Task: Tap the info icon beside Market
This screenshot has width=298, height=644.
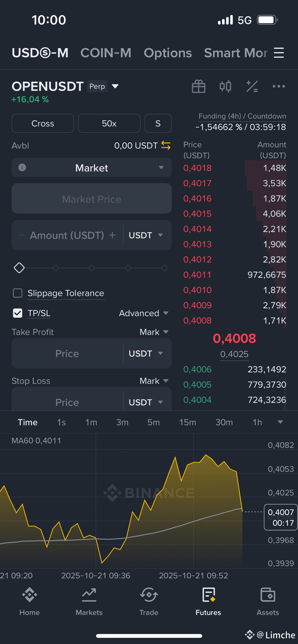Action: (x=22, y=167)
